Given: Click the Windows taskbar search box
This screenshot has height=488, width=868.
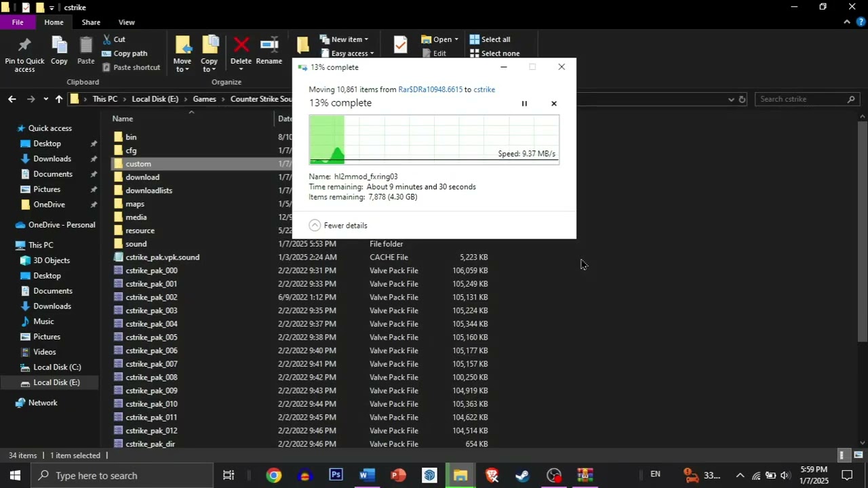Looking at the screenshot, I should [x=121, y=475].
